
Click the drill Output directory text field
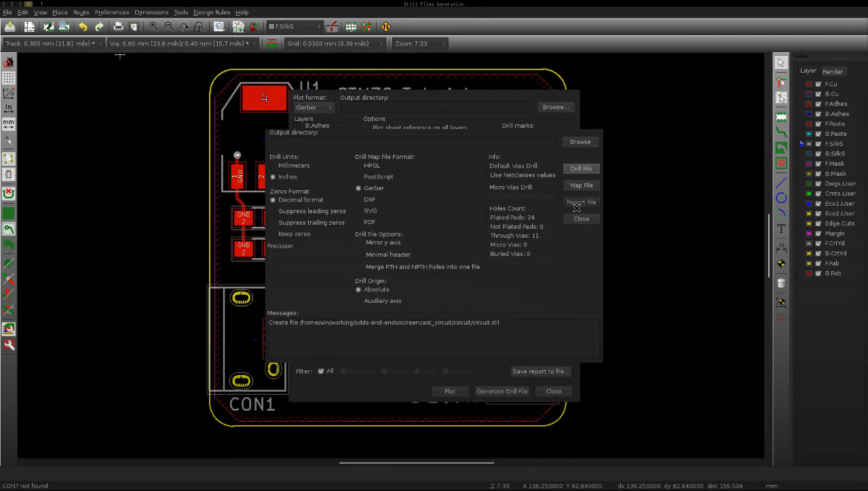(413, 142)
